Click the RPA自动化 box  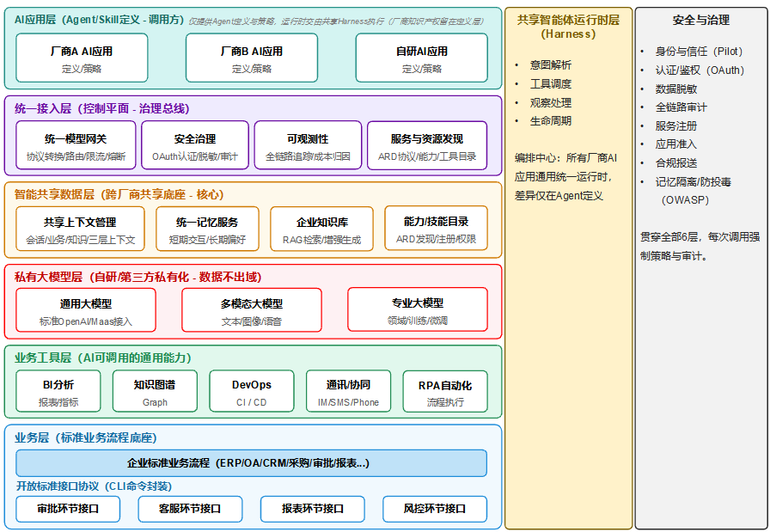tap(445, 392)
